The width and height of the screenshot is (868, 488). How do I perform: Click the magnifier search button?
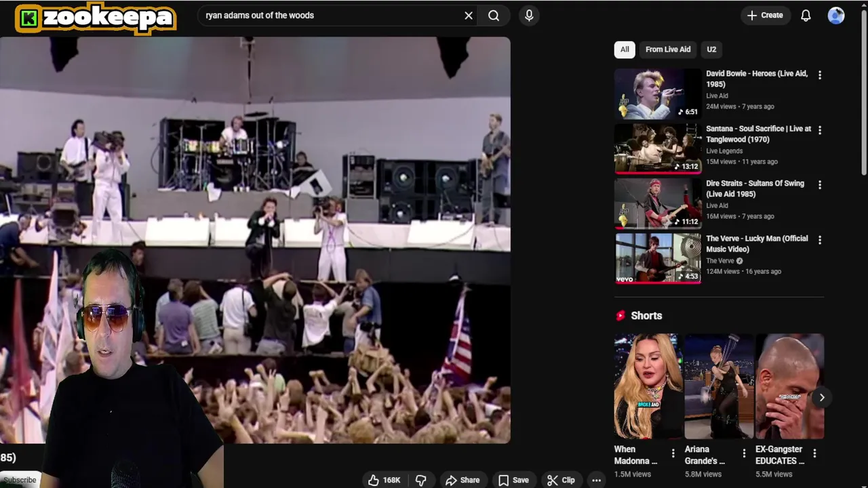(x=494, y=16)
